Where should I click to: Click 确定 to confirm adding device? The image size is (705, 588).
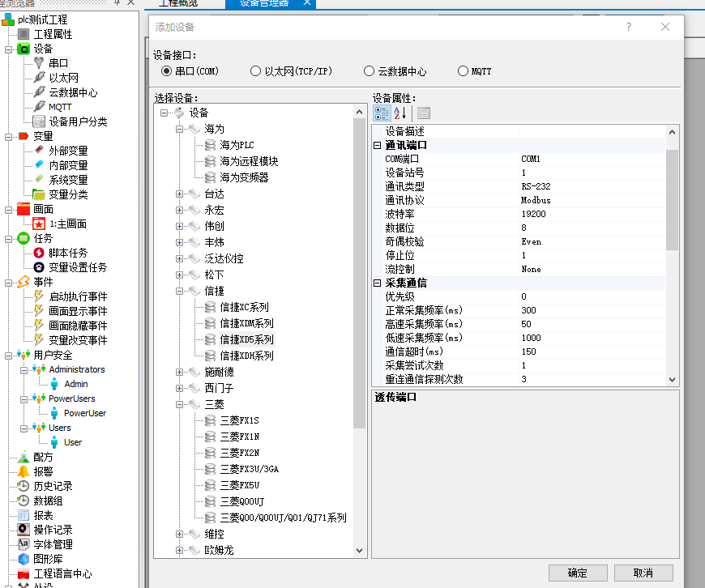[x=578, y=573]
